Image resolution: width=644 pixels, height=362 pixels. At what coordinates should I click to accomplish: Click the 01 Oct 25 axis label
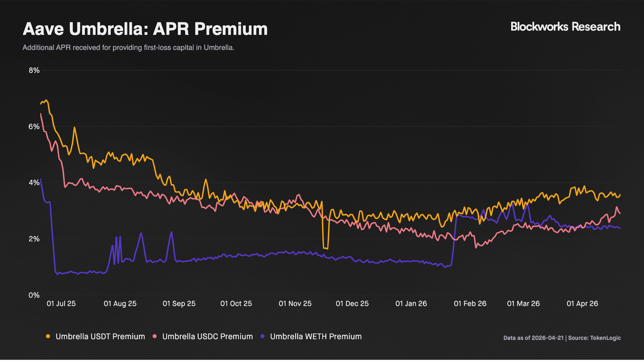pyautogui.click(x=236, y=304)
